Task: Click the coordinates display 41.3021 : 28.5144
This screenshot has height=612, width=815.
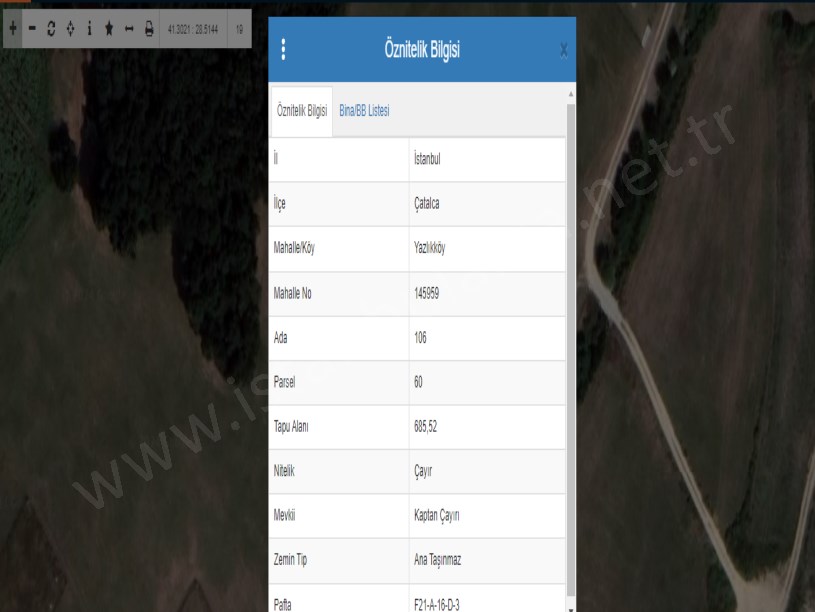Action: tap(194, 30)
